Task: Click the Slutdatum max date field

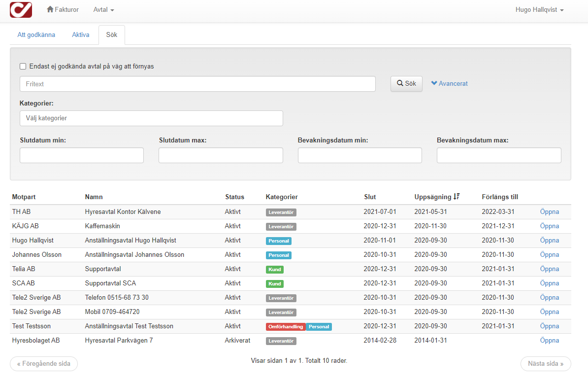Action: [x=221, y=155]
